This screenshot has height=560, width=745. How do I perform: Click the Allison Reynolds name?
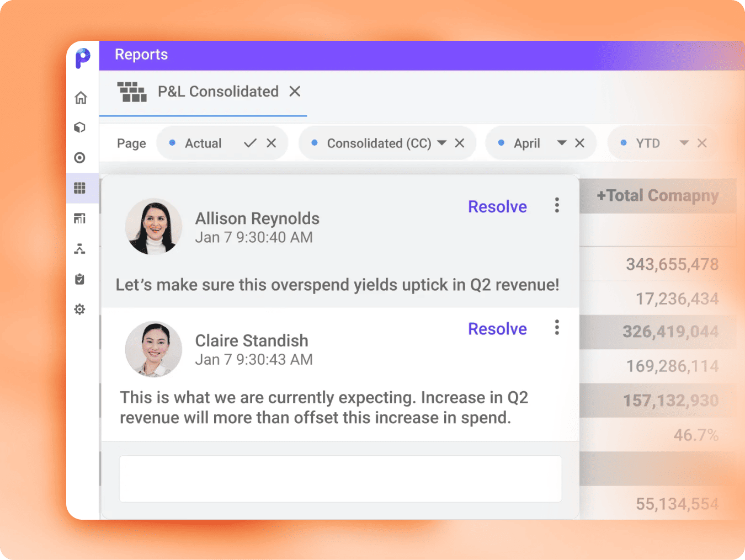click(257, 218)
